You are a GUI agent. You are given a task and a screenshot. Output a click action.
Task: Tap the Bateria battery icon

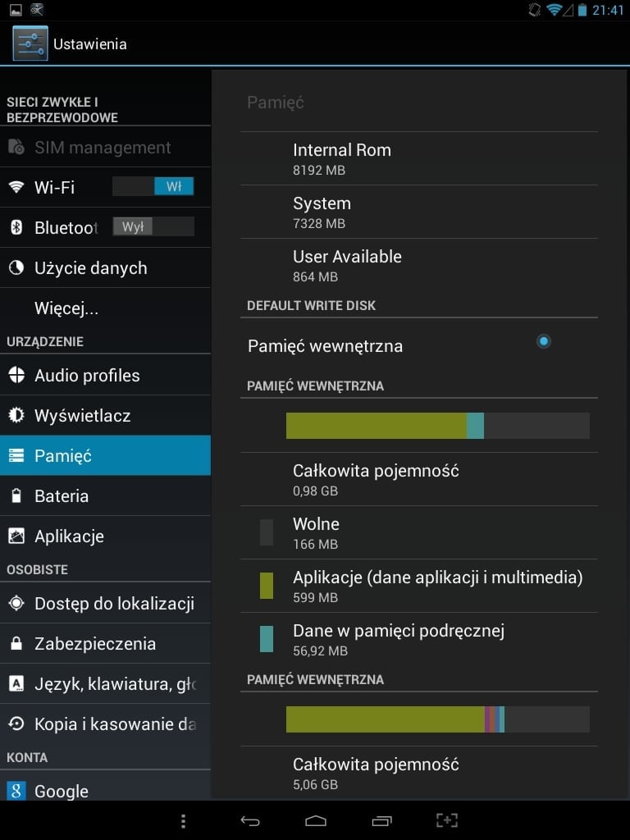point(16,495)
